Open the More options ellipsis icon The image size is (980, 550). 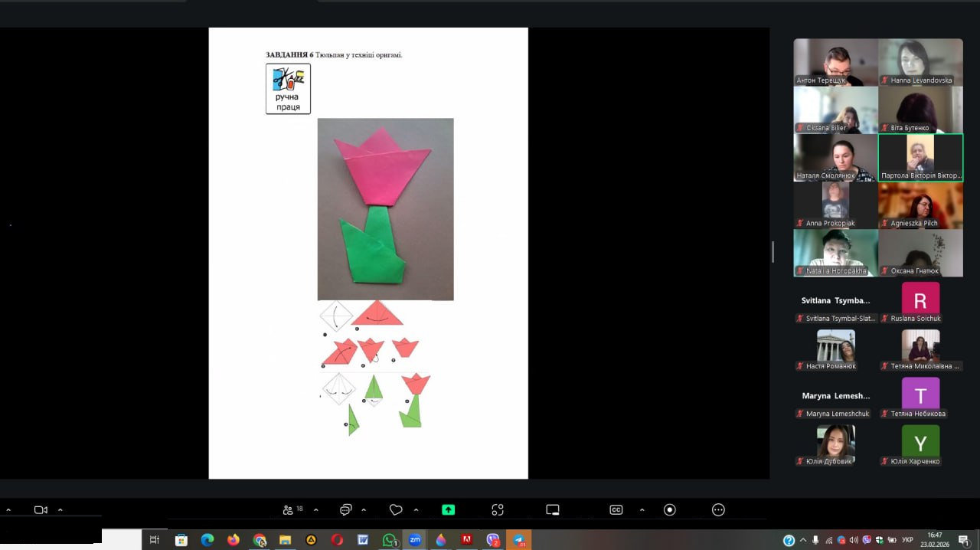pyautogui.click(x=718, y=510)
